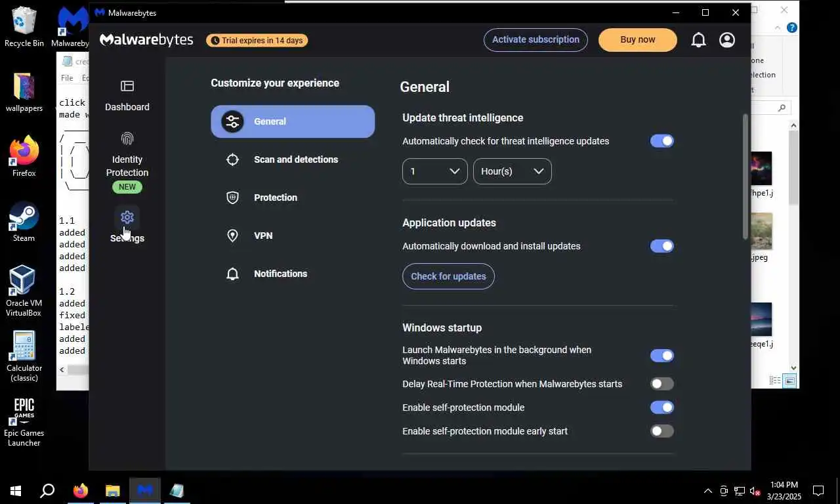The height and width of the screenshot is (504, 840).
Task: Click Explorer help question mark icon
Action: pyautogui.click(x=792, y=28)
